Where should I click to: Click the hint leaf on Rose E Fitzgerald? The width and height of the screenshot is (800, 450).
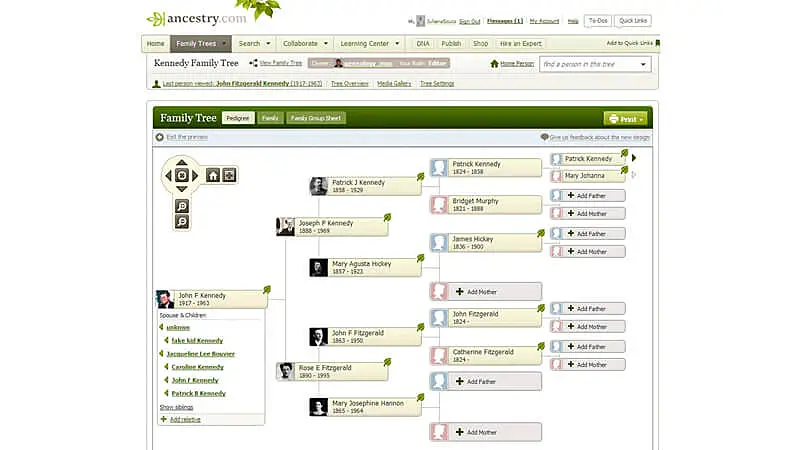(387, 362)
